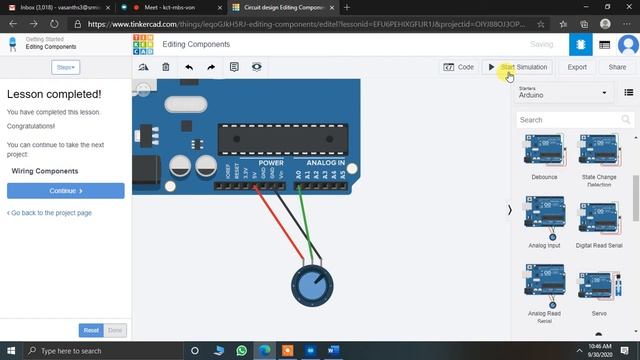Viewport: 640px width, 360px height.
Task: Go back to the project page
Action: point(49,213)
